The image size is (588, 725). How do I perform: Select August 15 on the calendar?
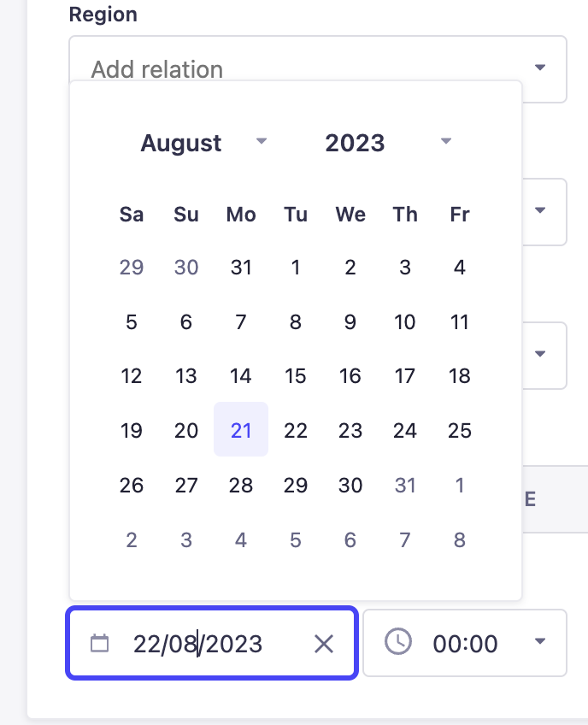point(296,375)
